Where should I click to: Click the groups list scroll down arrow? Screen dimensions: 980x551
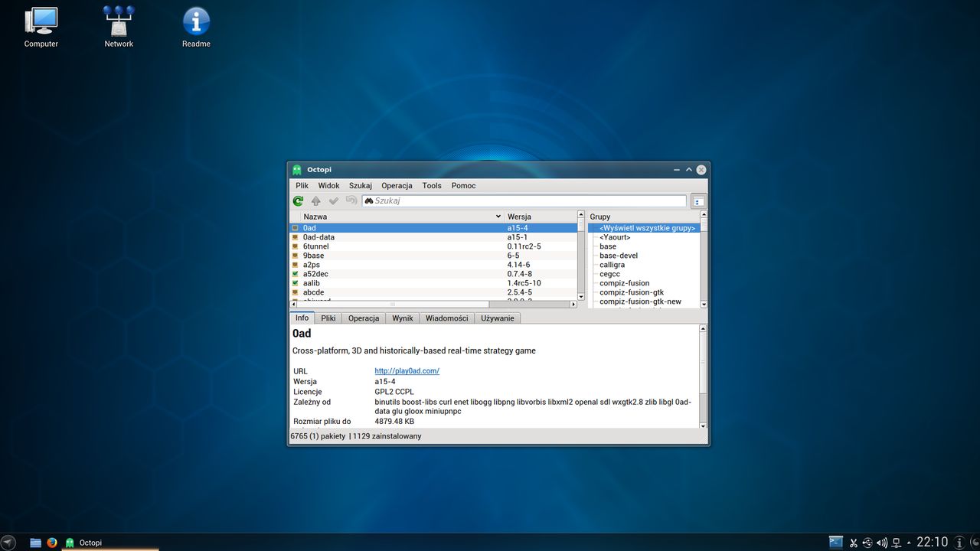coord(704,304)
